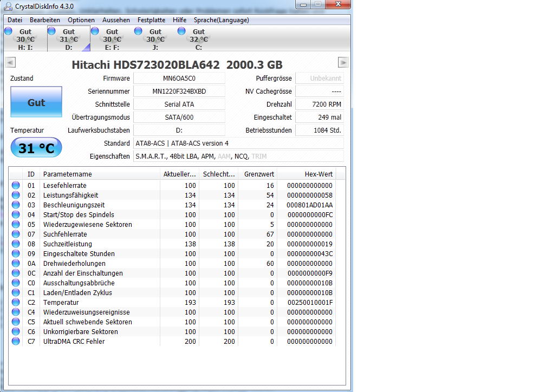546x392 pixels.
Task: Click the Aktueller column header
Action: tap(180, 174)
